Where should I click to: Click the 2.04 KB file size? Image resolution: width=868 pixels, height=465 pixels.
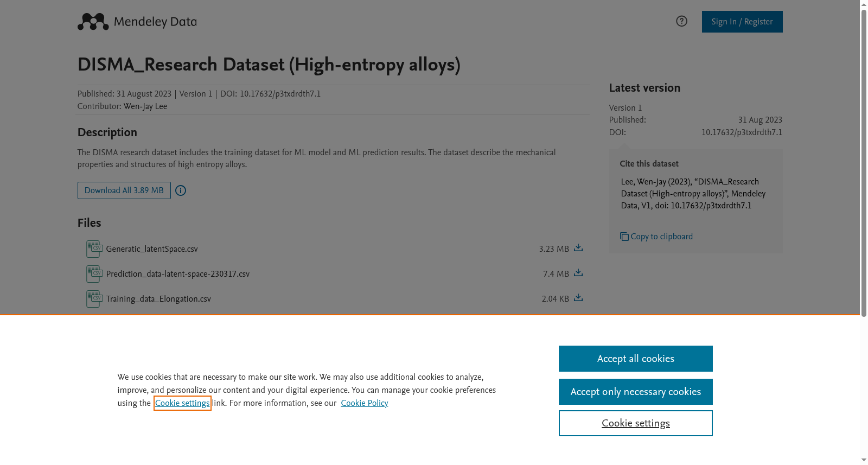click(556, 299)
